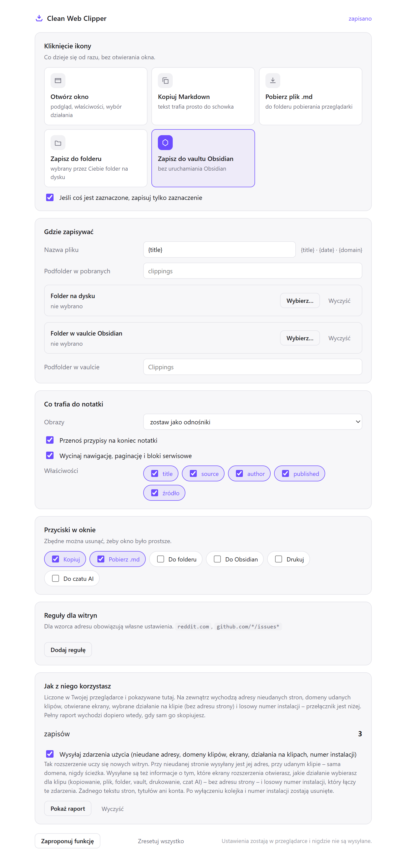399x868 pixels.
Task: Click the Zaproponuj funkcję button
Action: click(67, 841)
